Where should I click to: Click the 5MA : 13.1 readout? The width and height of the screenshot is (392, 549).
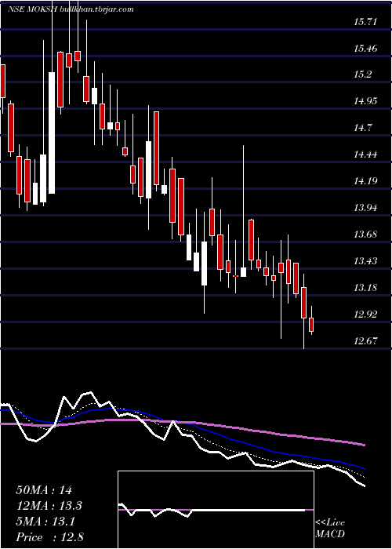point(45,522)
